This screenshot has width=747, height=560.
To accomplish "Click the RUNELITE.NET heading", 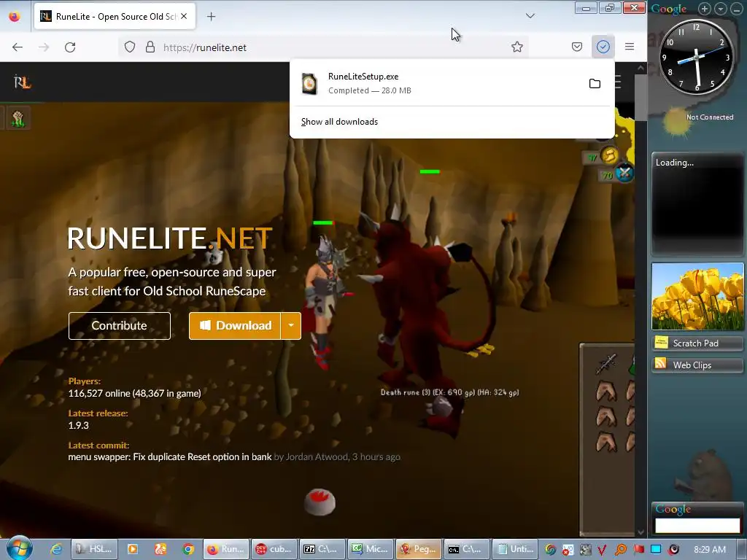I will (169, 238).
